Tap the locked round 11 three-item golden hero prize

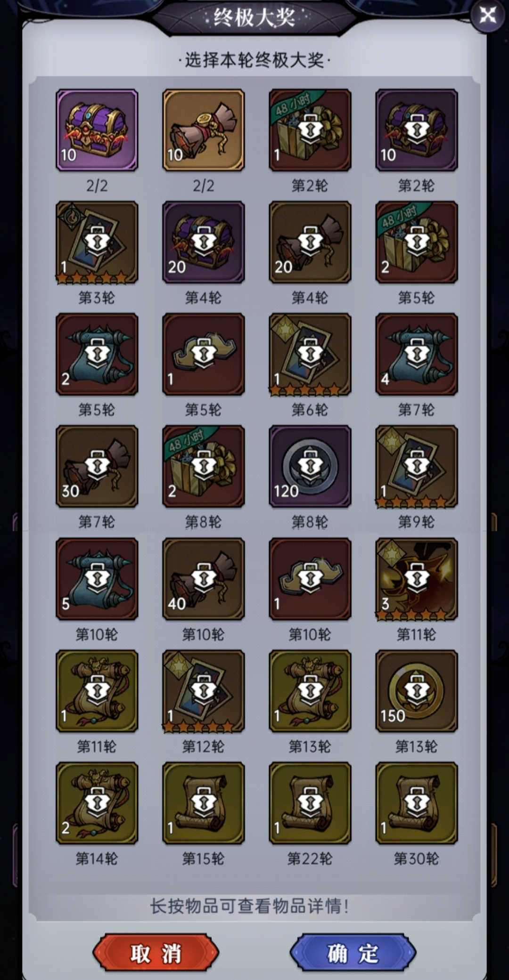click(416, 579)
